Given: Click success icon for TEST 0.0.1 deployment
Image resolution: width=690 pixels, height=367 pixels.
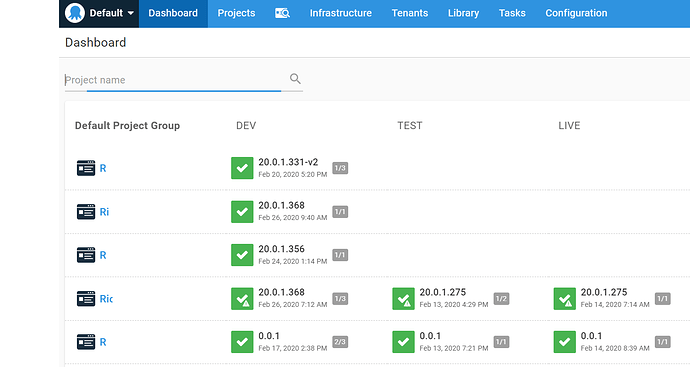Looking at the screenshot, I should [404, 341].
